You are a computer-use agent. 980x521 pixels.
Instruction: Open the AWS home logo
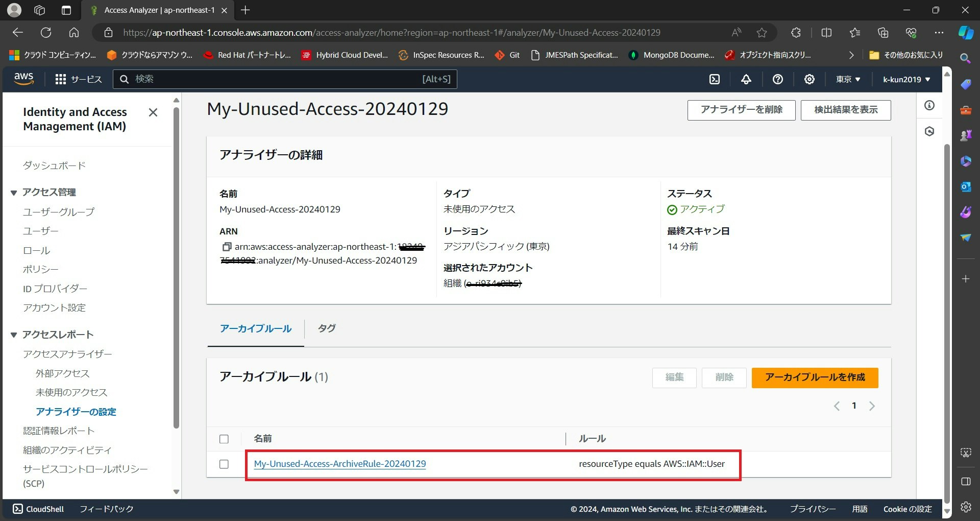tap(23, 79)
